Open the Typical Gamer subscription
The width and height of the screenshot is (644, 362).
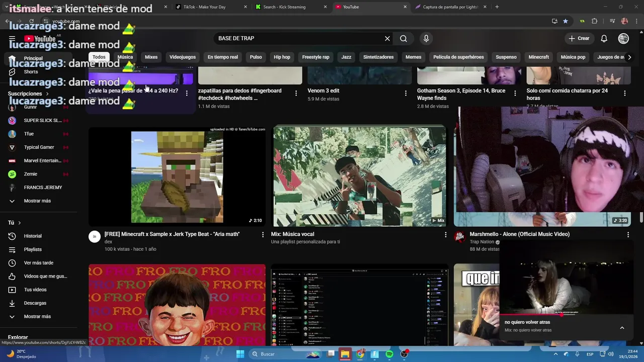point(39,147)
